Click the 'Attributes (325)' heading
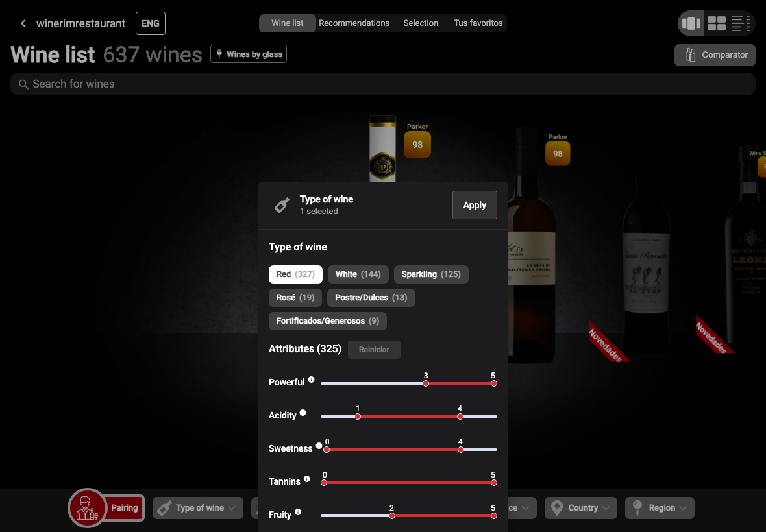 (x=305, y=349)
